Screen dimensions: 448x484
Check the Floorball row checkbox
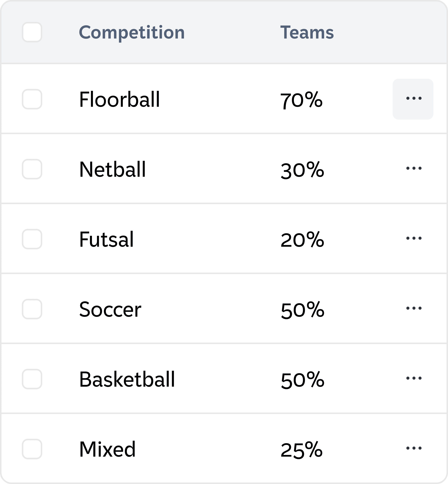point(32,99)
